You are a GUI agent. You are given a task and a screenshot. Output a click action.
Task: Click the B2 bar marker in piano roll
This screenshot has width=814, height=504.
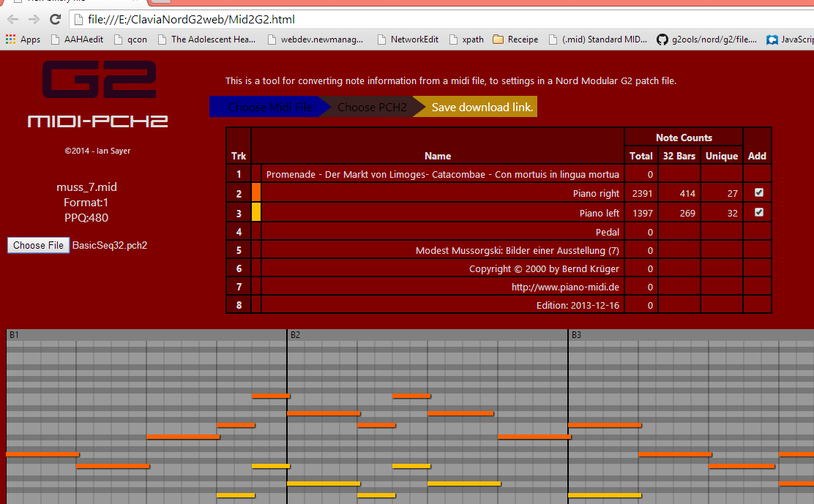tap(295, 335)
